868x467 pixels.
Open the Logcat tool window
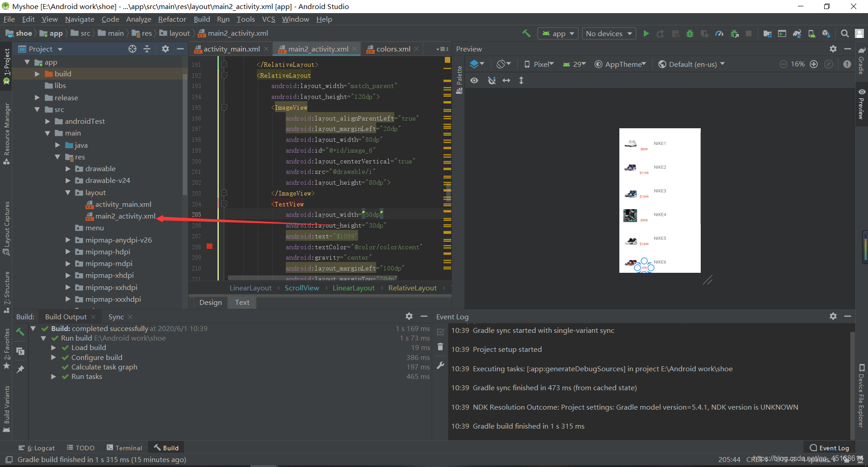pos(41,448)
